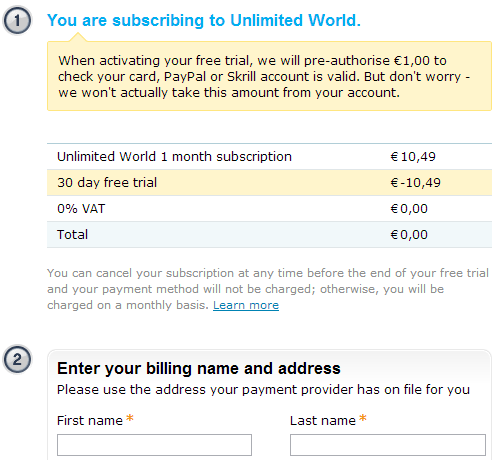Click the cancel subscription disclaimer text
Image resolution: width=495 pixels, height=460 pixels.
point(268,289)
